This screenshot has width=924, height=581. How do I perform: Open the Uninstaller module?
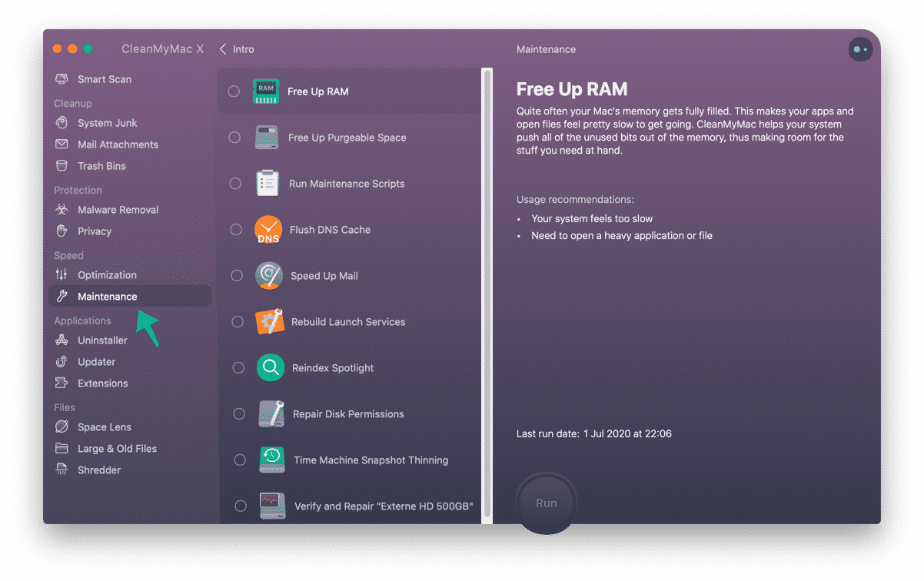[130, 340]
